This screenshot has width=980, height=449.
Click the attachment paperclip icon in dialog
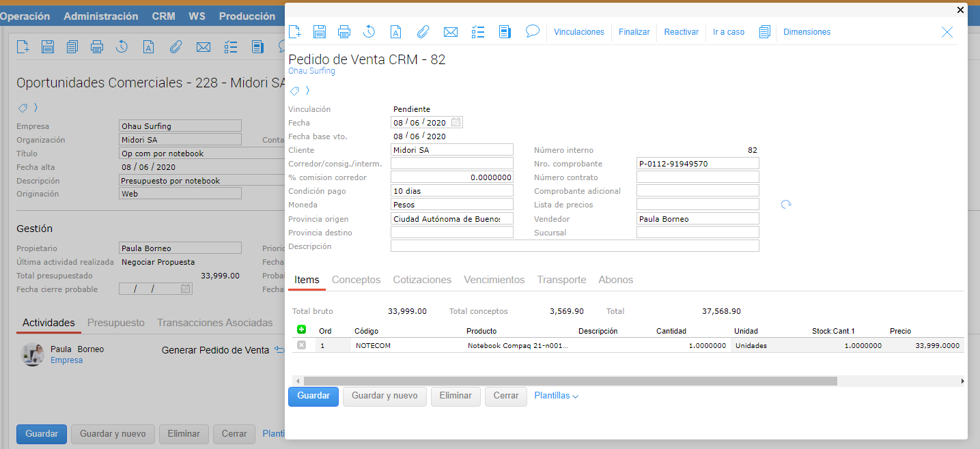[x=423, y=31]
